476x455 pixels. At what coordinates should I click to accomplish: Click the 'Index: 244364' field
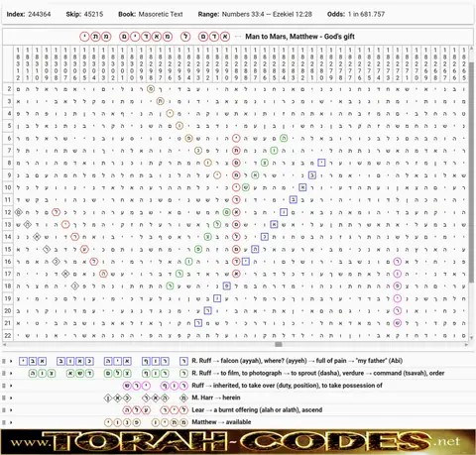click(x=29, y=14)
